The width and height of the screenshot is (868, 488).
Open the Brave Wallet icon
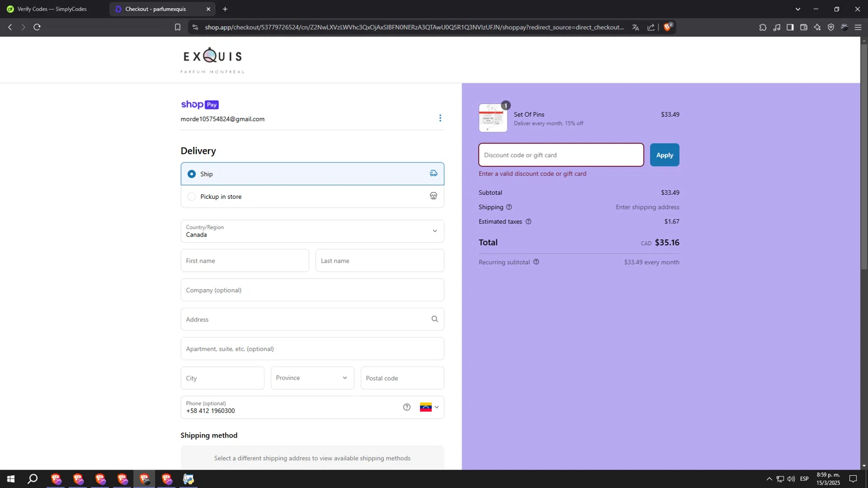point(804,27)
